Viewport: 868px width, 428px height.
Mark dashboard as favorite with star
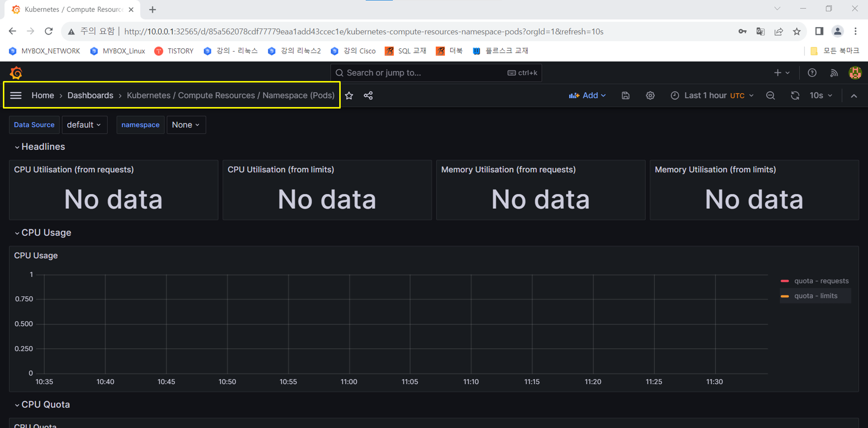(349, 96)
